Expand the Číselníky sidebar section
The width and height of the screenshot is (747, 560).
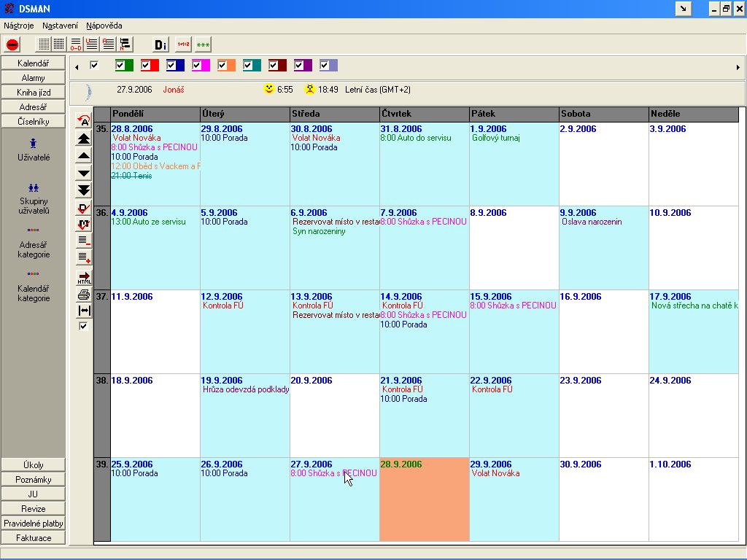click(34, 122)
